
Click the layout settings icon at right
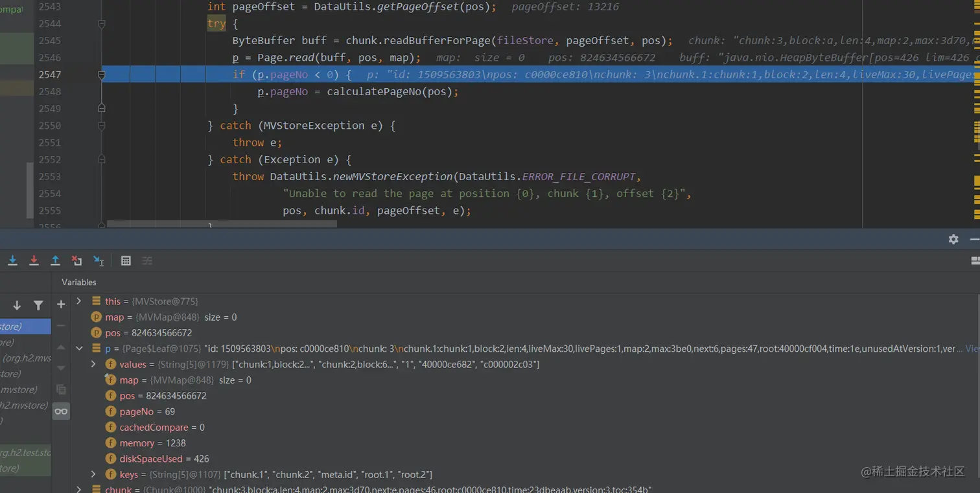975,260
